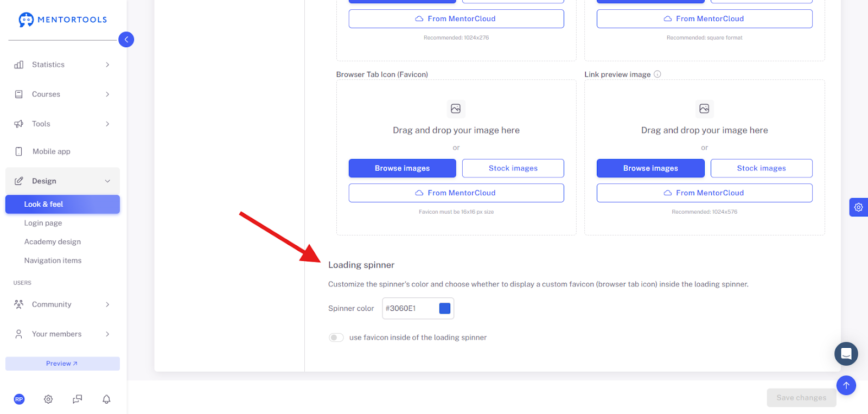Enable favicon inside the loading spinner toggle
This screenshot has height=414, width=868.
336,337
